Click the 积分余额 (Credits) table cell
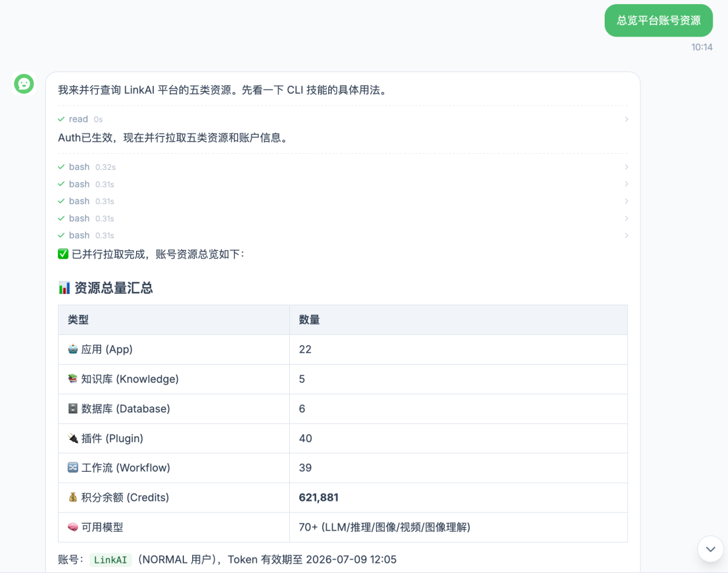This screenshot has width=728, height=573. (x=174, y=497)
